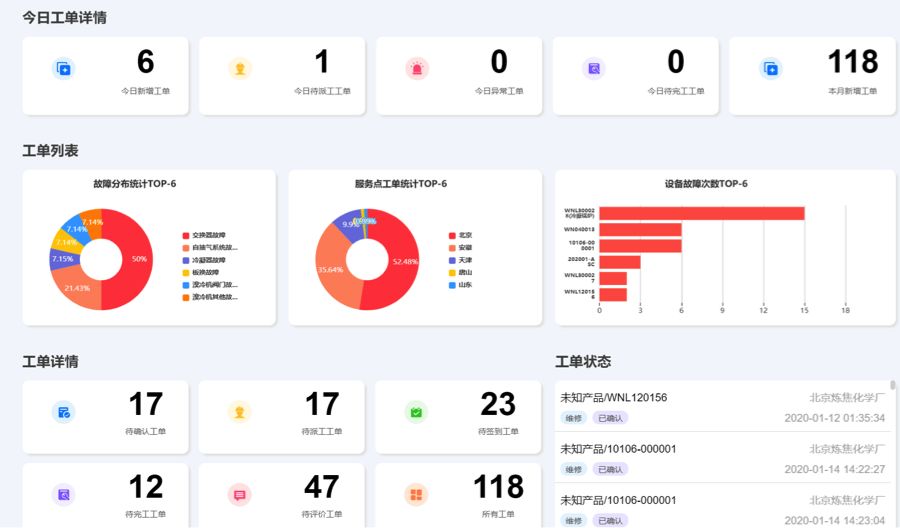Screen dimensions: 900x528
Task: Click the 工单状态 section heading
Action: [x=583, y=362]
